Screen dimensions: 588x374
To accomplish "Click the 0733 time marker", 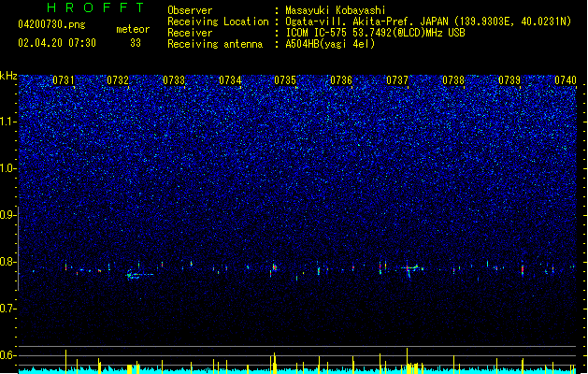I will (174, 80).
